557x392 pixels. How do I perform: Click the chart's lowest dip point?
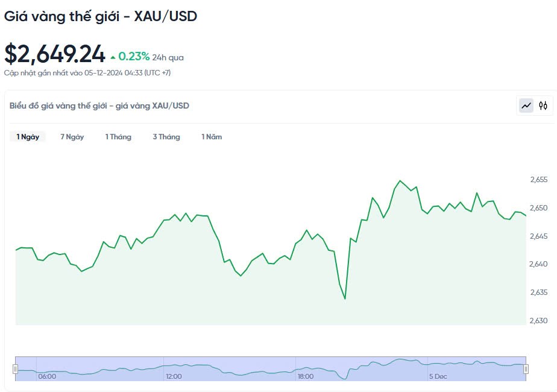click(x=345, y=299)
